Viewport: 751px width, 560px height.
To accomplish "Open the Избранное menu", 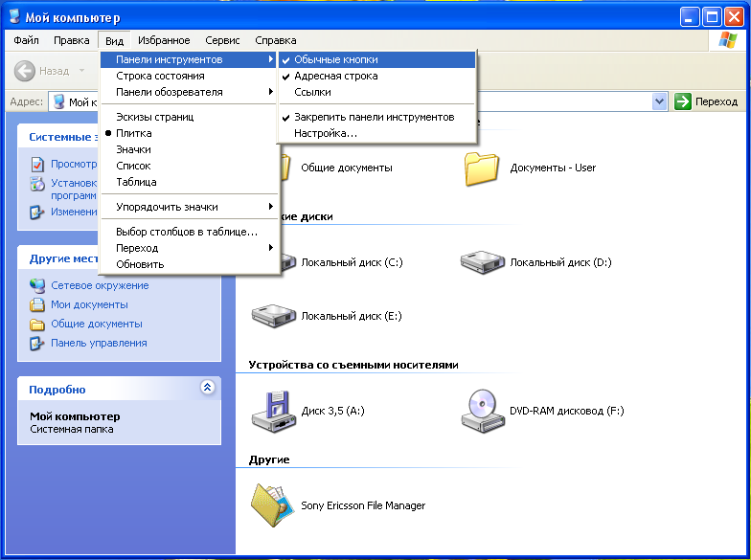I will pyautogui.click(x=164, y=40).
